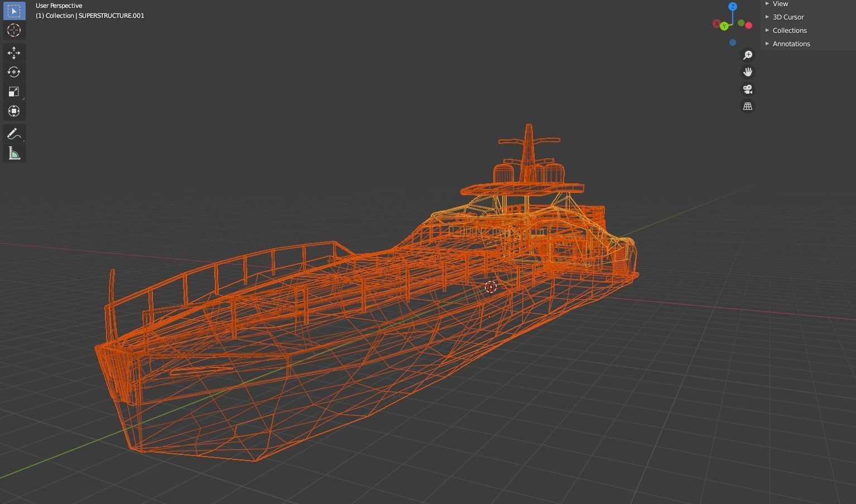
Task: Toggle the camera view button
Action: coord(748,89)
